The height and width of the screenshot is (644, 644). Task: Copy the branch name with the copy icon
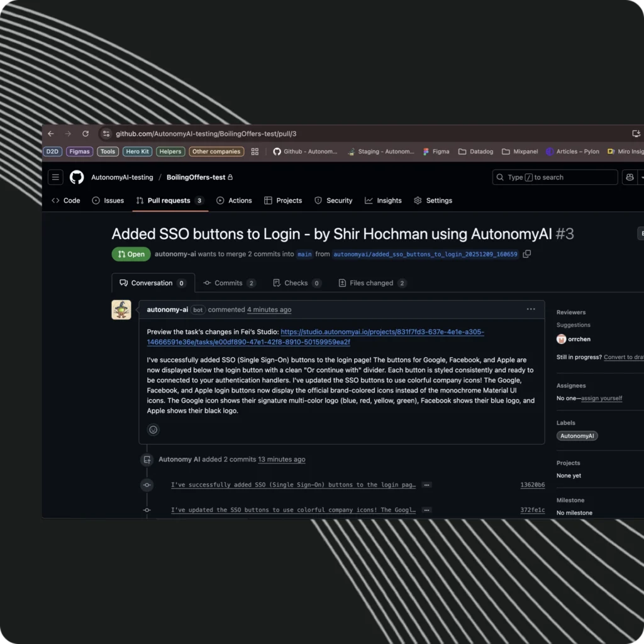point(527,254)
